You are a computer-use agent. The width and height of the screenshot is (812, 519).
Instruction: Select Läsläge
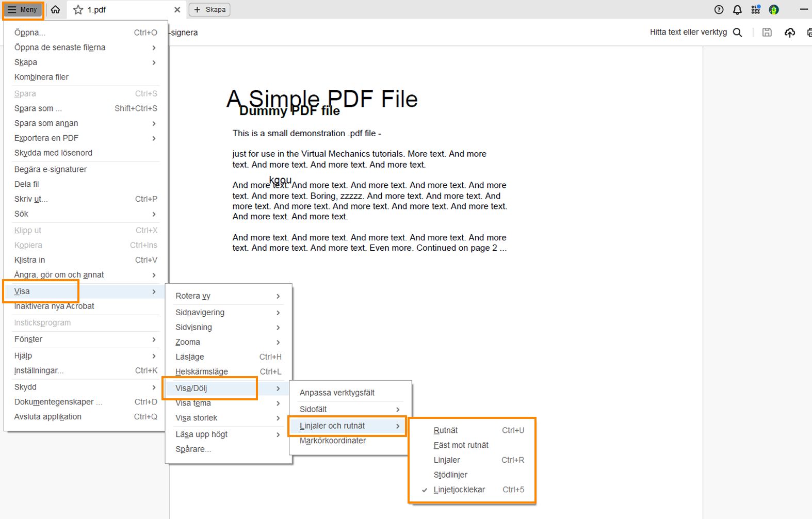coord(229,357)
